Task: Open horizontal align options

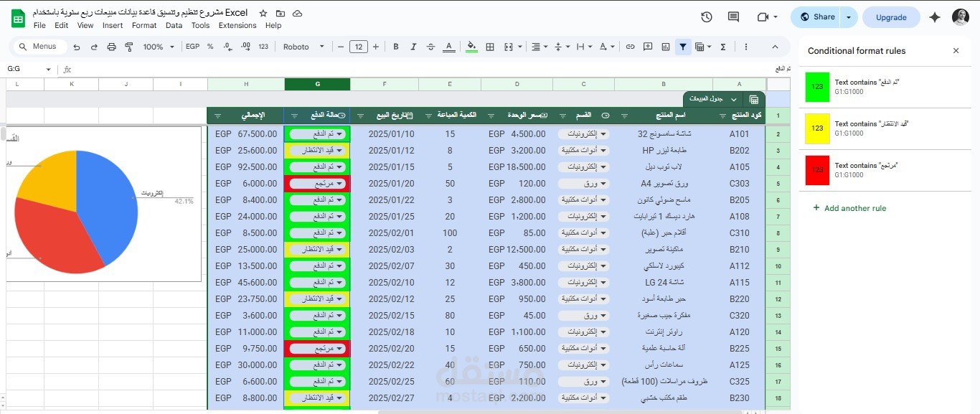Action: [x=538, y=47]
